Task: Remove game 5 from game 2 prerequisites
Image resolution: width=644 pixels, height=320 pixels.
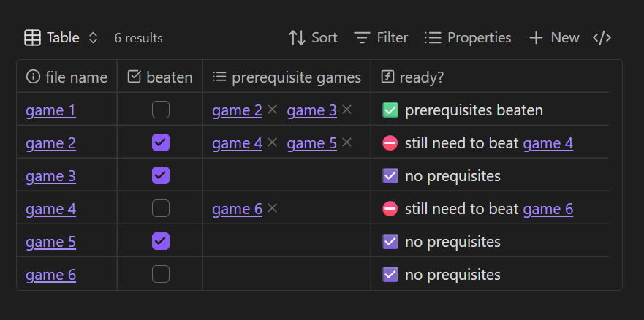Action: pos(346,142)
